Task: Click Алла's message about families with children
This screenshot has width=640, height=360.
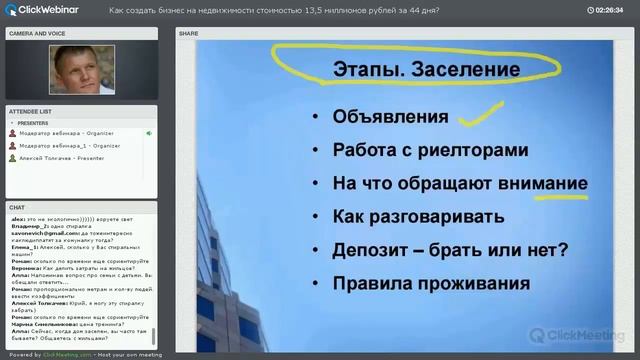Action: [x=82, y=279]
